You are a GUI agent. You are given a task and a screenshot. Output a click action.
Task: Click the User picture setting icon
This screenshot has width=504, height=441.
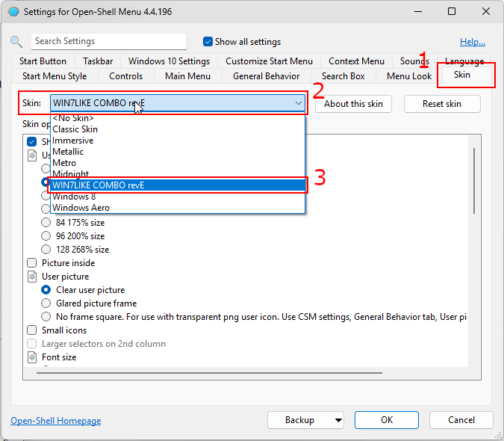32,277
